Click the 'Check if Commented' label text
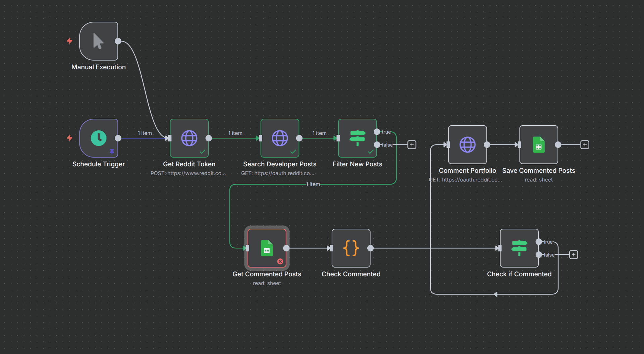This screenshot has width=644, height=354. click(519, 274)
